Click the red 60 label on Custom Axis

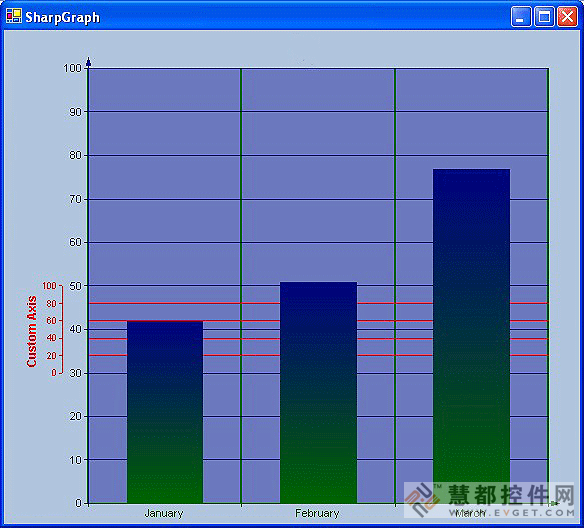51,321
